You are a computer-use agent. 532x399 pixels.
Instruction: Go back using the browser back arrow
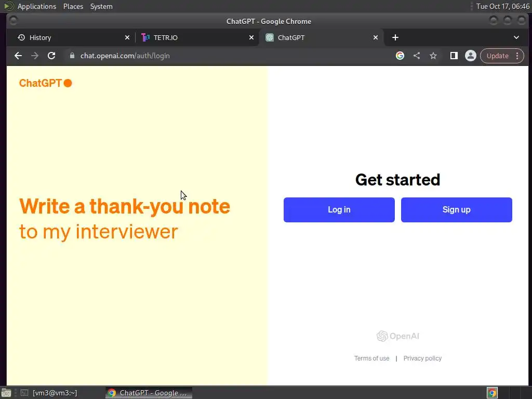point(18,56)
